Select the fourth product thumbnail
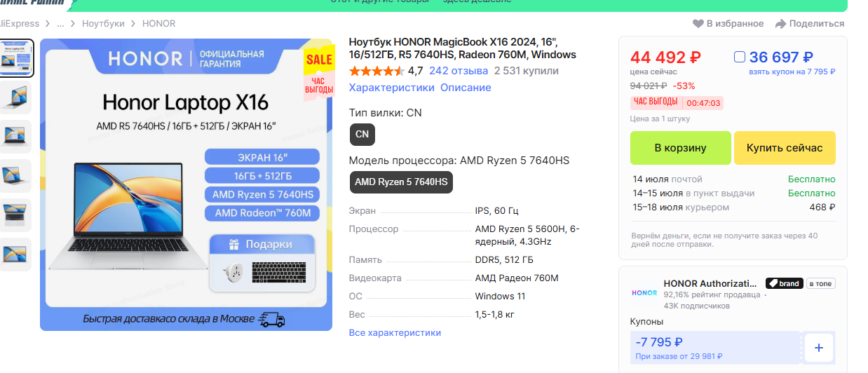 click(15, 176)
